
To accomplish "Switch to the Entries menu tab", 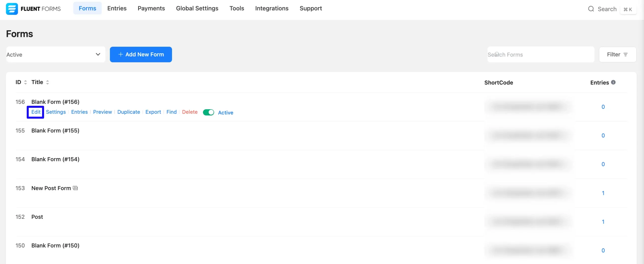I will tap(117, 8).
